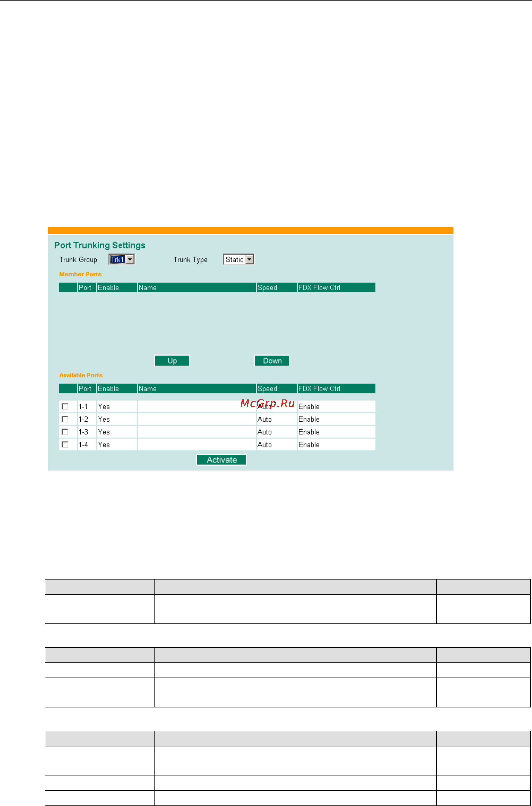Click the Name cell of port 1-4

197,444
